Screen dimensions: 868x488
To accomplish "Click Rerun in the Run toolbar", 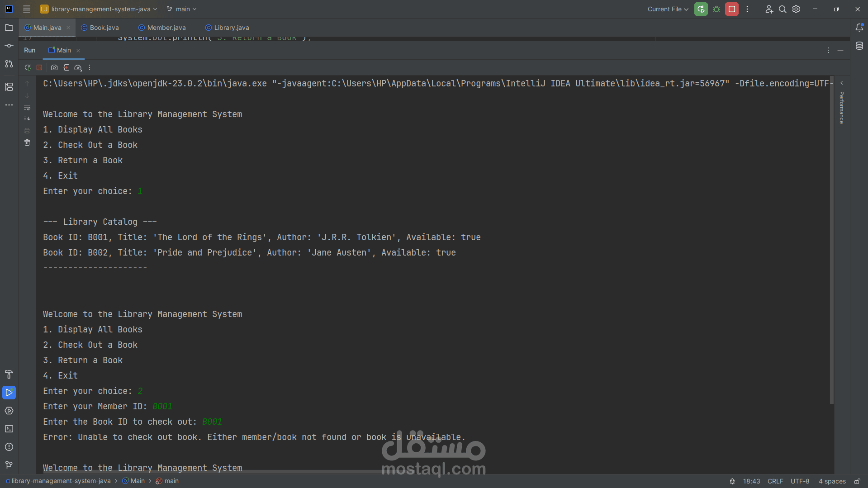I will click(28, 67).
